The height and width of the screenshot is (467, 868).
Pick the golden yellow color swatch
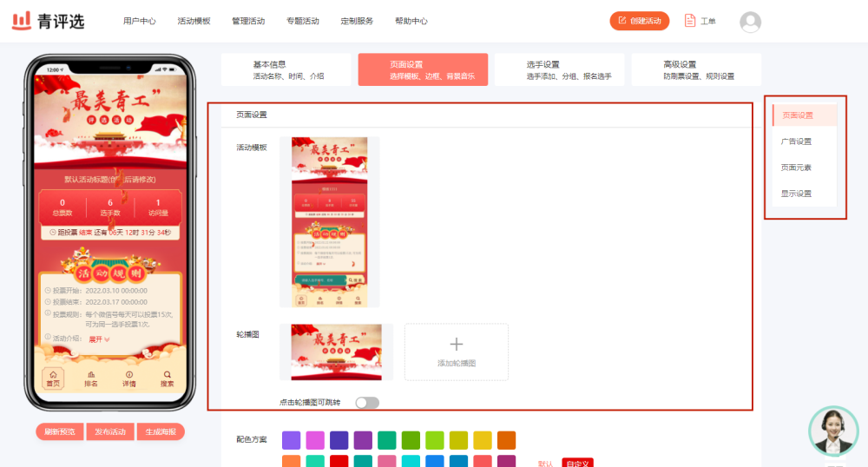point(482,440)
